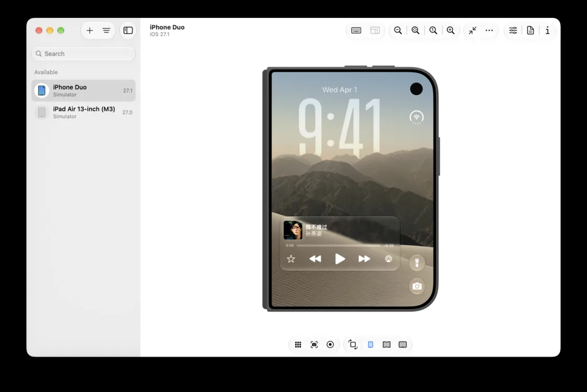Select iPhone Duo simulator in the list
The height and width of the screenshot is (392, 587).
coord(83,90)
